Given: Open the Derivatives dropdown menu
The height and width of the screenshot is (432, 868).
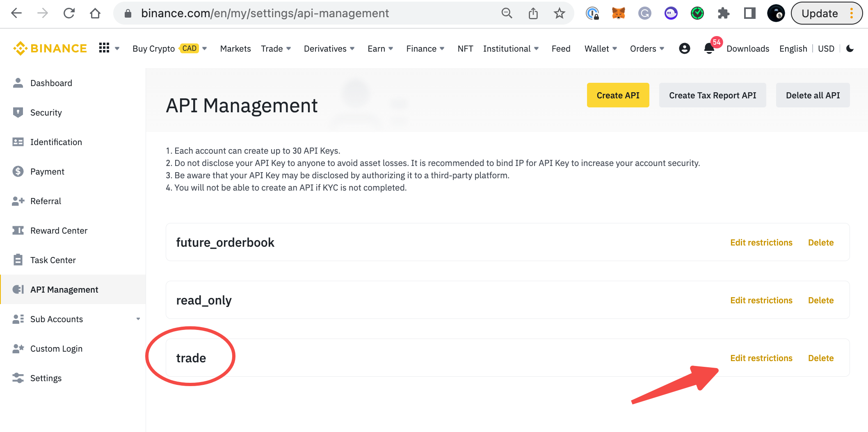Looking at the screenshot, I should [x=329, y=48].
